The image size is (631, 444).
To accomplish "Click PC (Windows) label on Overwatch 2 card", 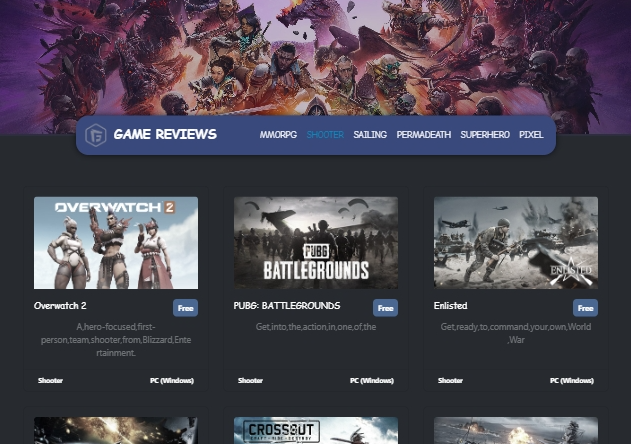I will coord(172,380).
